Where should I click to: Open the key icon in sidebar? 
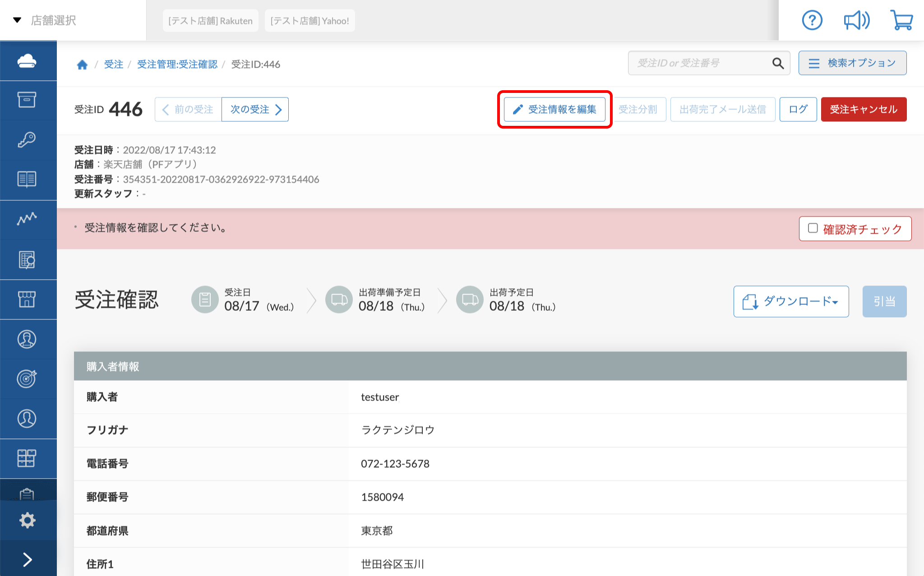(x=27, y=140)
